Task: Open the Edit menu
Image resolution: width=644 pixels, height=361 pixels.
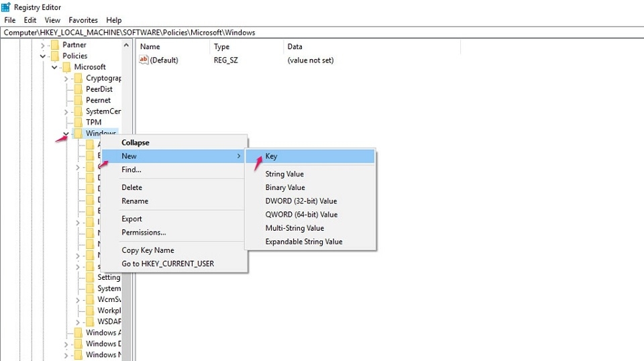Action: click(30, 20)
